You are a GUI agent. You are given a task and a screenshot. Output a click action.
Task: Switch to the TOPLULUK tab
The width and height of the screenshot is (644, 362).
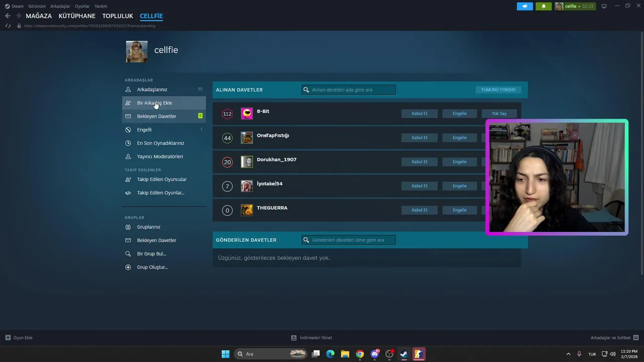tap(118, 16)
